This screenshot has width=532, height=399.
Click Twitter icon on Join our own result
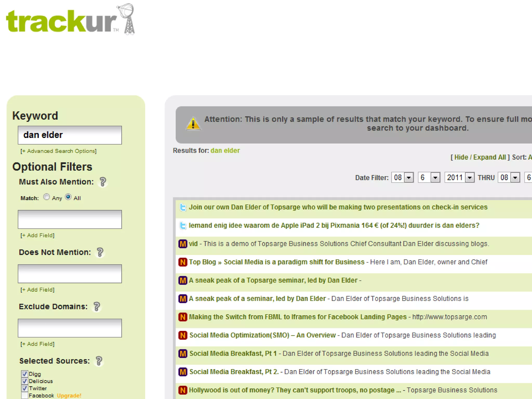click(183, 207)
